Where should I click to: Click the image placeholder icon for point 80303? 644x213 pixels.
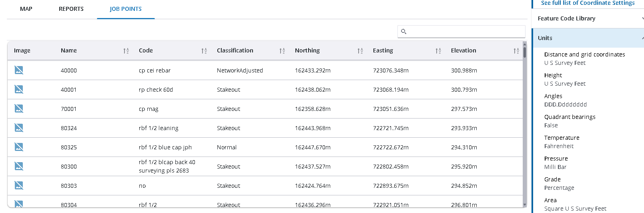pyautogui.click(x=19, y=185)
